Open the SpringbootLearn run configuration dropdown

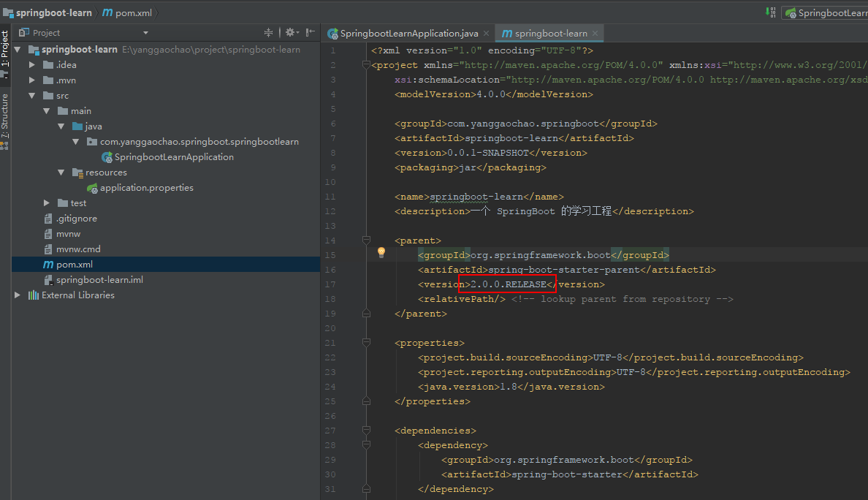(824, 12)
